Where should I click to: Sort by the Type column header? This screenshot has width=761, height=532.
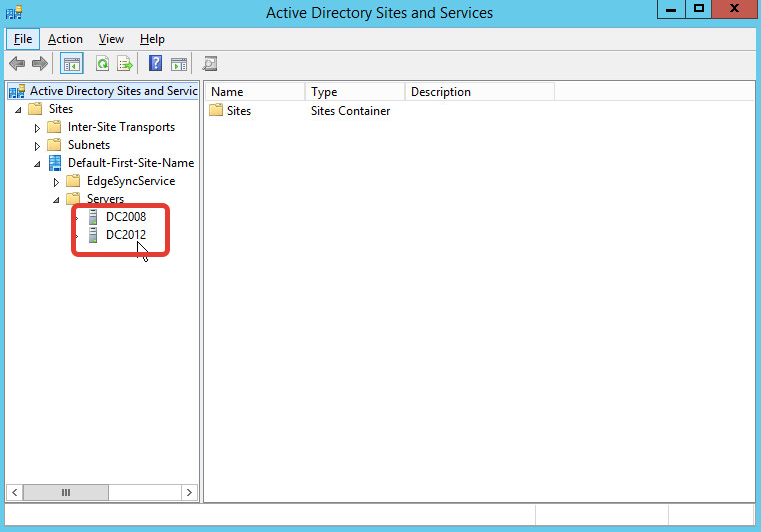coord(355,92)
